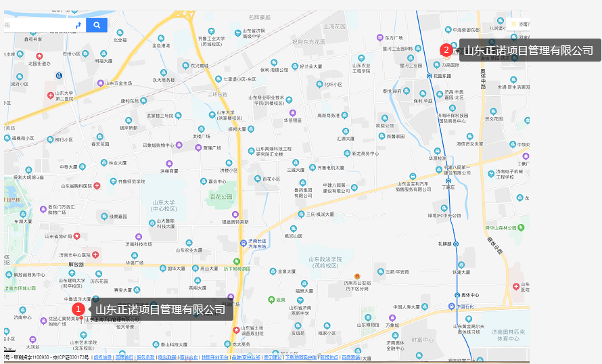Open the 百度首页 footer link

pyautogui.click(x=124, y=357)
